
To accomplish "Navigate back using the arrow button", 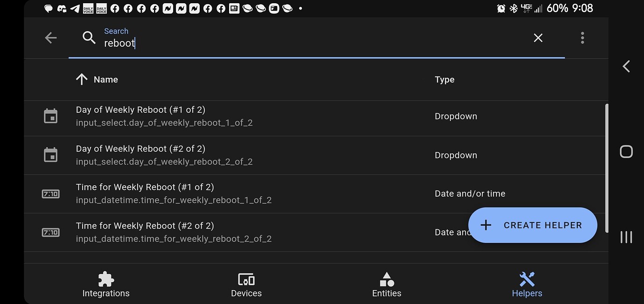I will coord(50,38).
